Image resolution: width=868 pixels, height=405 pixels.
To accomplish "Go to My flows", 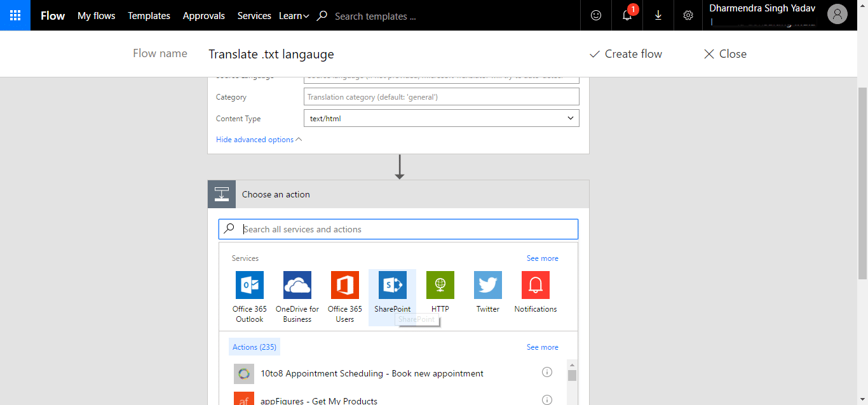I will tap(97, 16).
